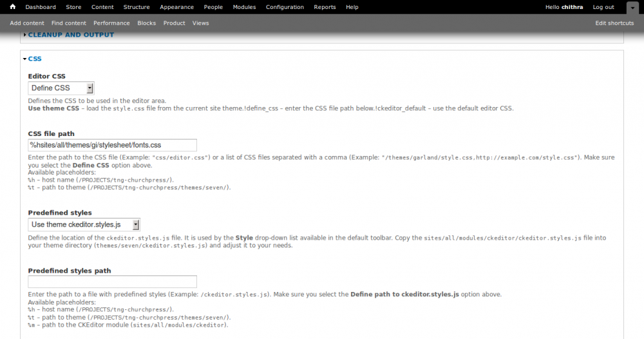Expand the Cleanup and Output section
644x339 pixels.
point(71,35)
